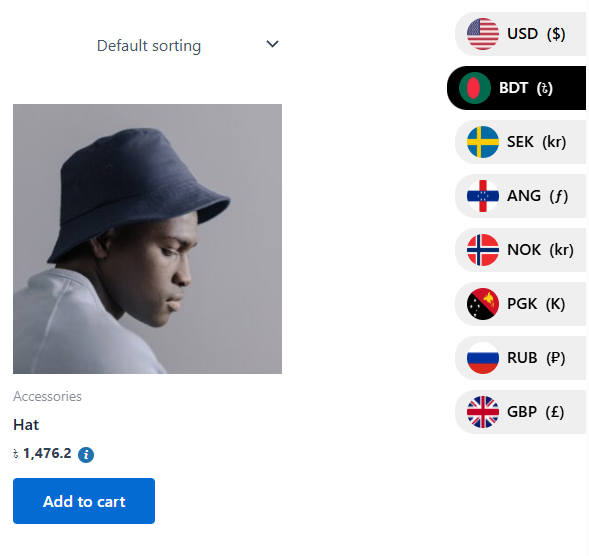Switch to NOK (kr) currency label
Image resolution: width=589 pixels, height=556 pixels.
[540, 250]
